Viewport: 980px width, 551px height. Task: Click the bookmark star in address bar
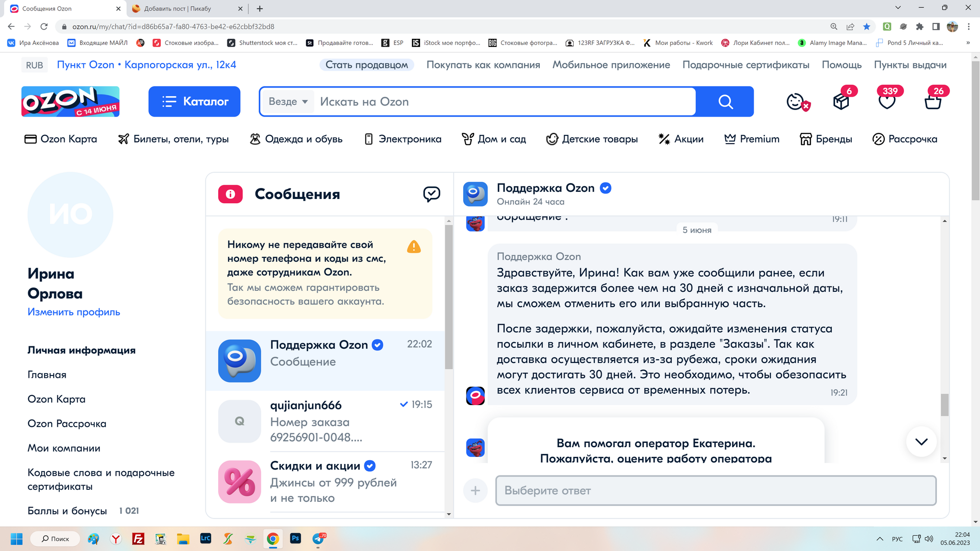(867, 27)
